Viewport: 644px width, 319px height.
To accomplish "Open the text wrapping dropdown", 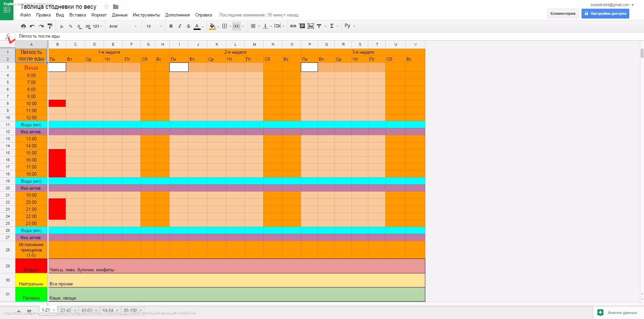I will [x=279, y=26].
